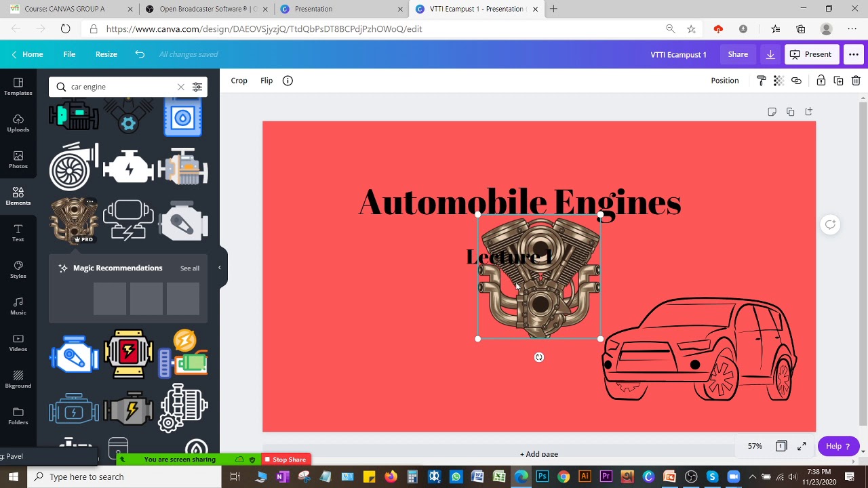Collapse the side panel with the arrow
The width and height of the screenshot is (868, 488).
pos(219,268)
